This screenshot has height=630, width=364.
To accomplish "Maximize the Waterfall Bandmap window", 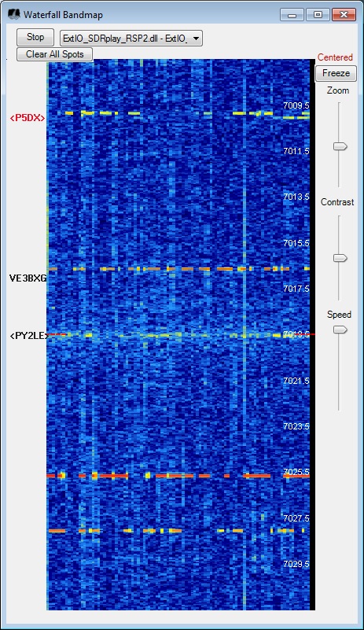I will click(x=318, y=15).
